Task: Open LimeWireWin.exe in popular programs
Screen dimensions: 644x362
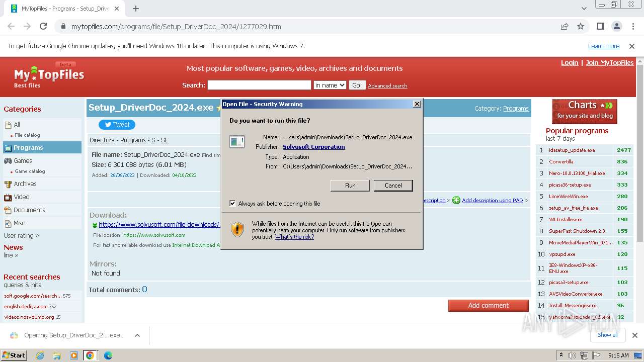Action: (568, 197)
